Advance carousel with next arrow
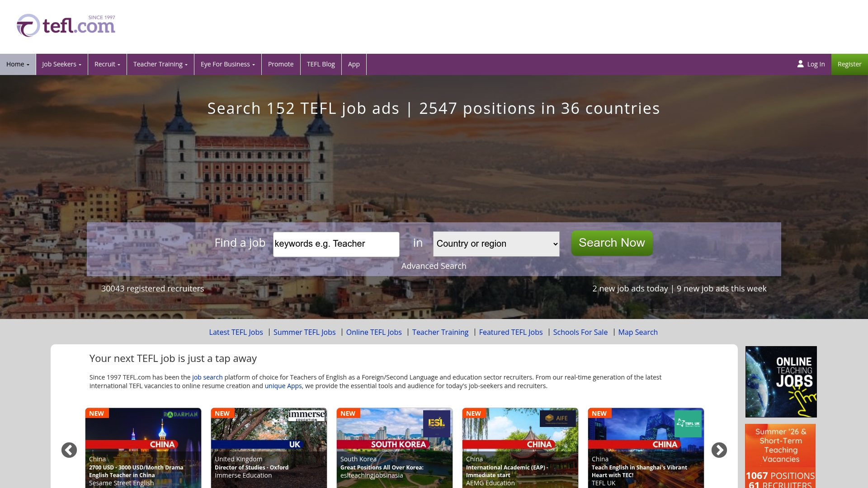Viewport: 868px width, 488px height. tap(719, 450)
